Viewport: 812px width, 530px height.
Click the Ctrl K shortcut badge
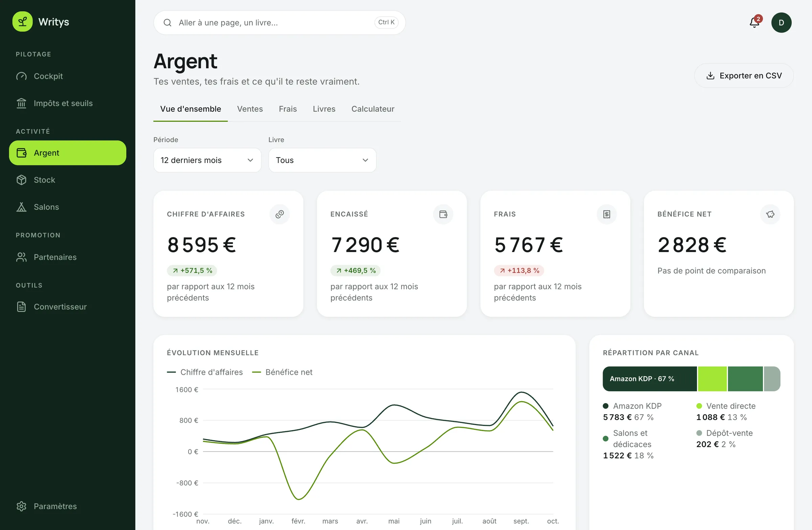386,22
